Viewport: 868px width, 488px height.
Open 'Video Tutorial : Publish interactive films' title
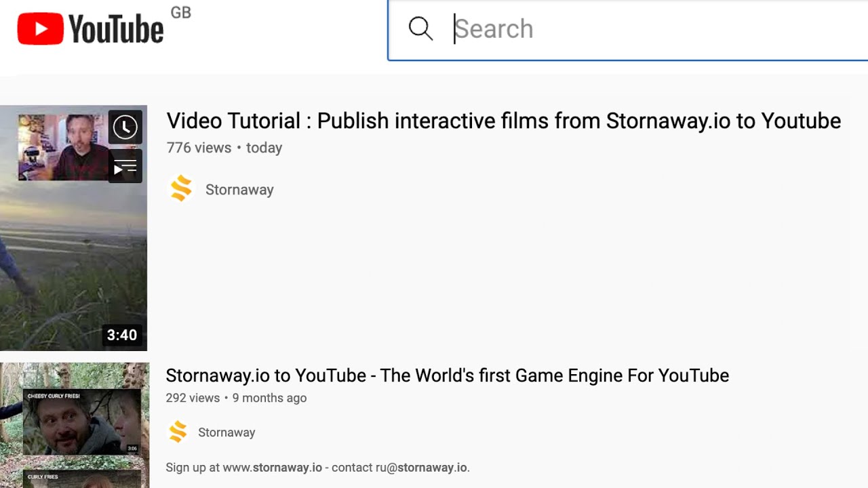click(503, 121)
